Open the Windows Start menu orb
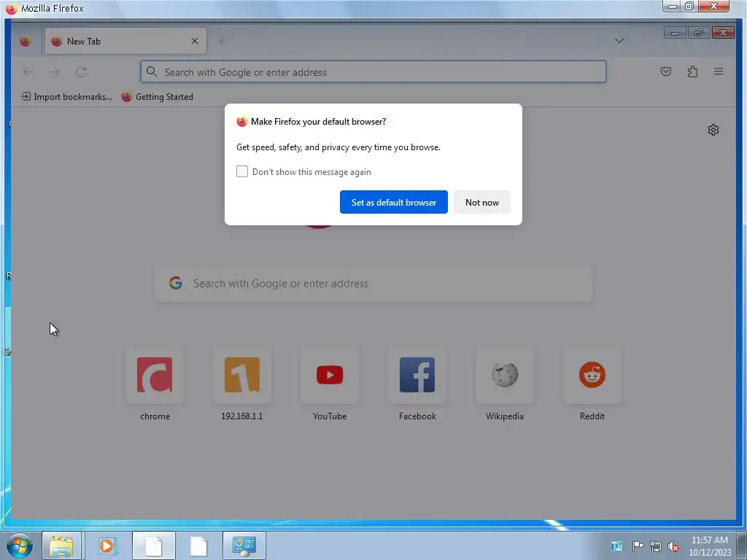 pos(20,545)
